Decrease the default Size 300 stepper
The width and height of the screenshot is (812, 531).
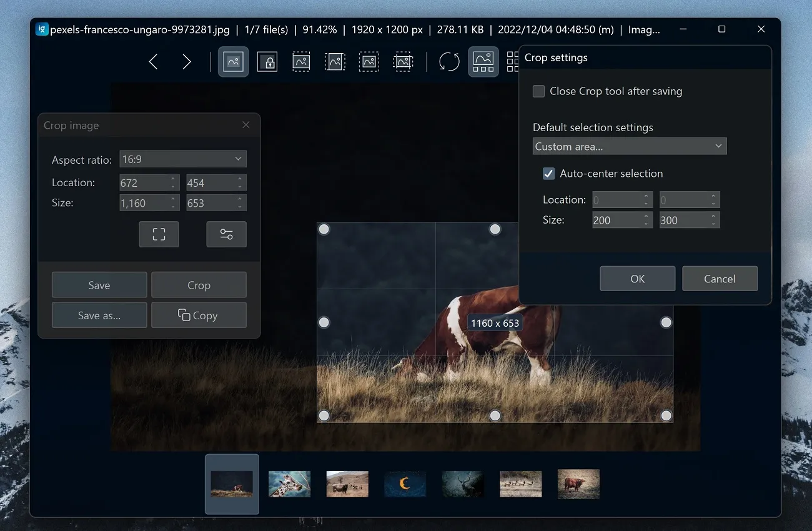(x=713, y=224)
